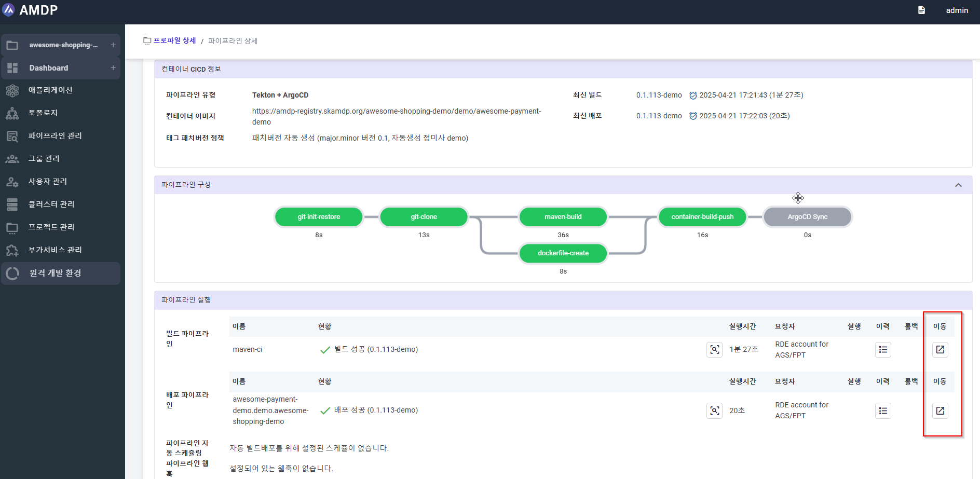Click the 원격 개발 환경 circle icon

tap(12, 273)
